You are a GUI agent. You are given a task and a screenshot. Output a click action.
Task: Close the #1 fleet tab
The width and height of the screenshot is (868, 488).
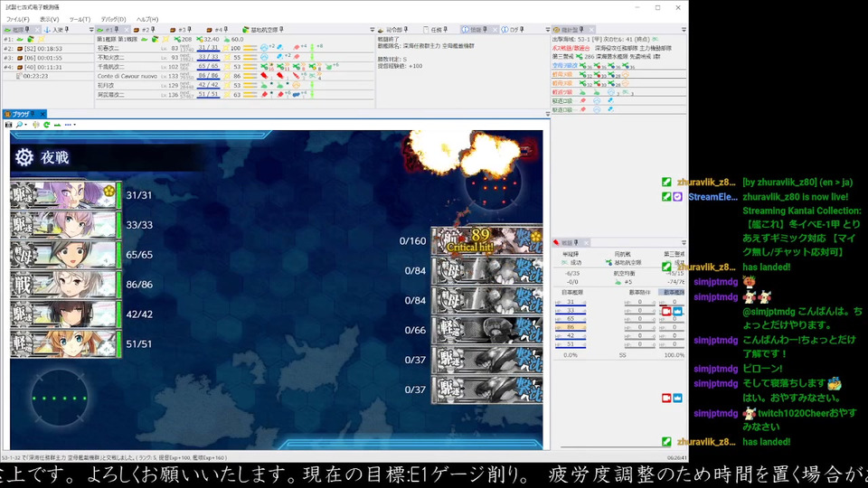tap(127, 30)
